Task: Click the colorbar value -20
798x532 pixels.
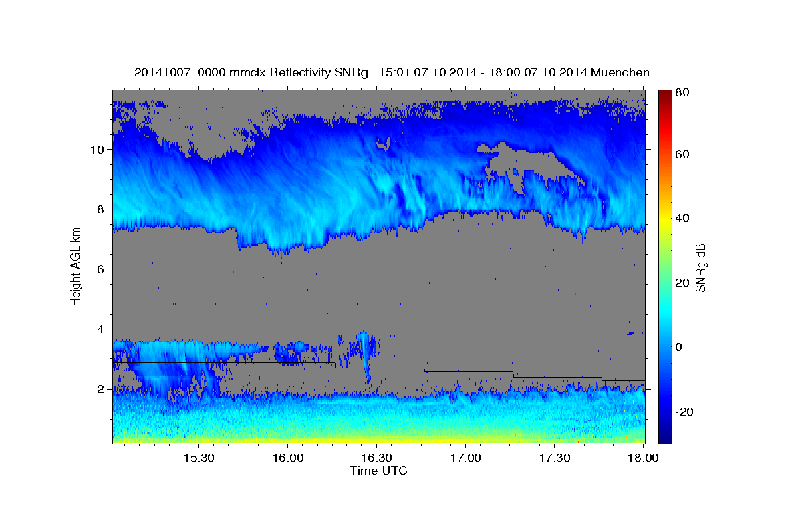Action: pyautogui.click(x=685, y=412)
